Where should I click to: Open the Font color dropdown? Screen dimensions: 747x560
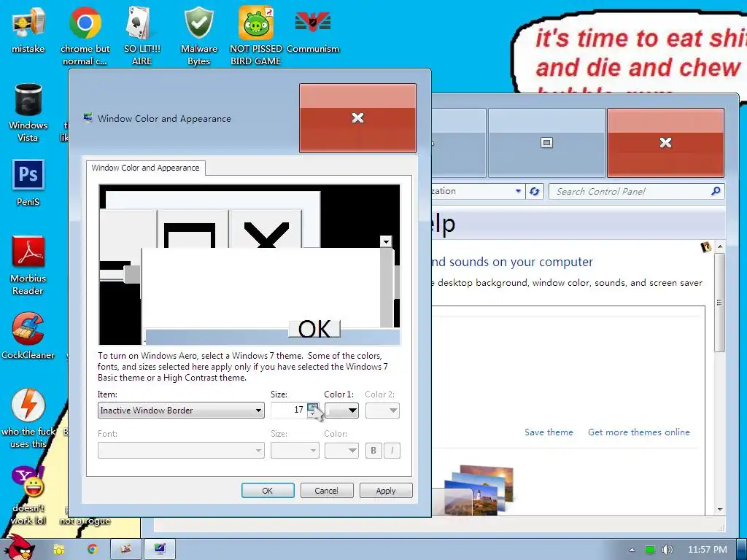click(341, 451)
